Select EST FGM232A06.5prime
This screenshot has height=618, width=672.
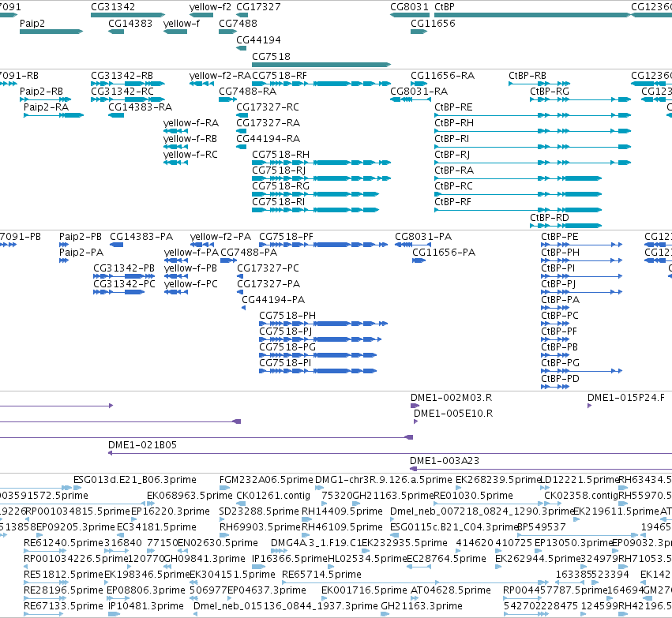[224, 488]
